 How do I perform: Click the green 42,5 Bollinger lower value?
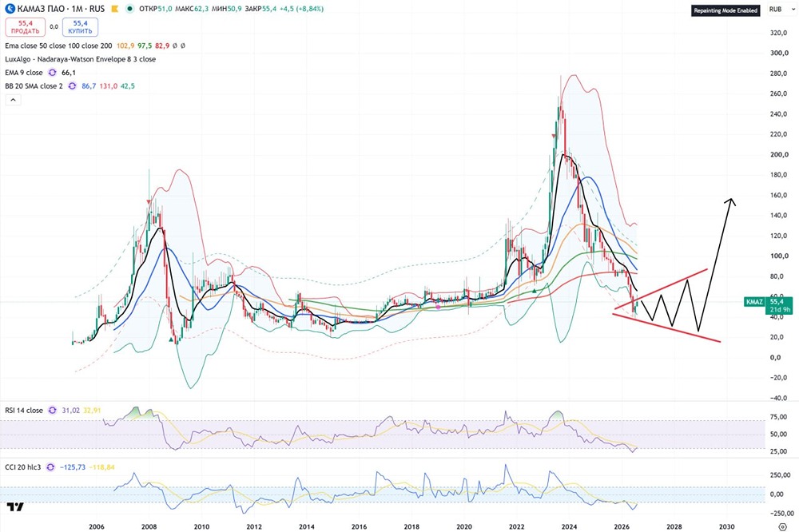(128, 86)
